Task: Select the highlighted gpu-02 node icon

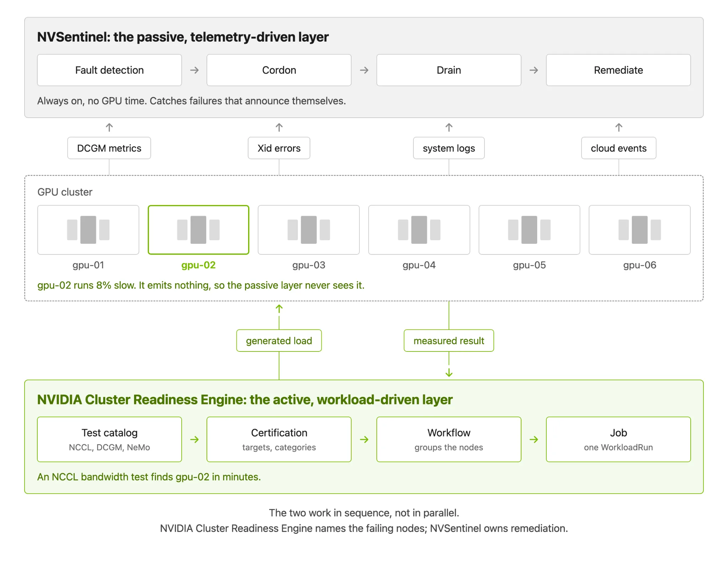Action: pos(198,230)
